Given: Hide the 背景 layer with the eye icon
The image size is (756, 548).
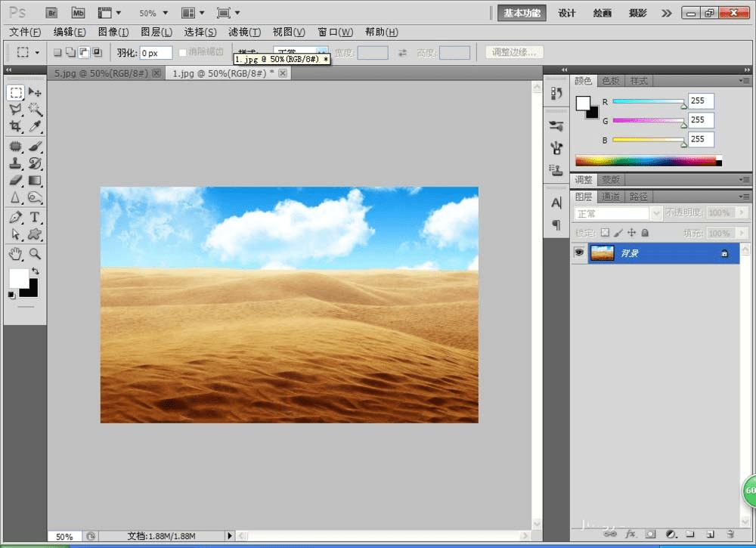Looking at the screenshot, I should (579, 253).
